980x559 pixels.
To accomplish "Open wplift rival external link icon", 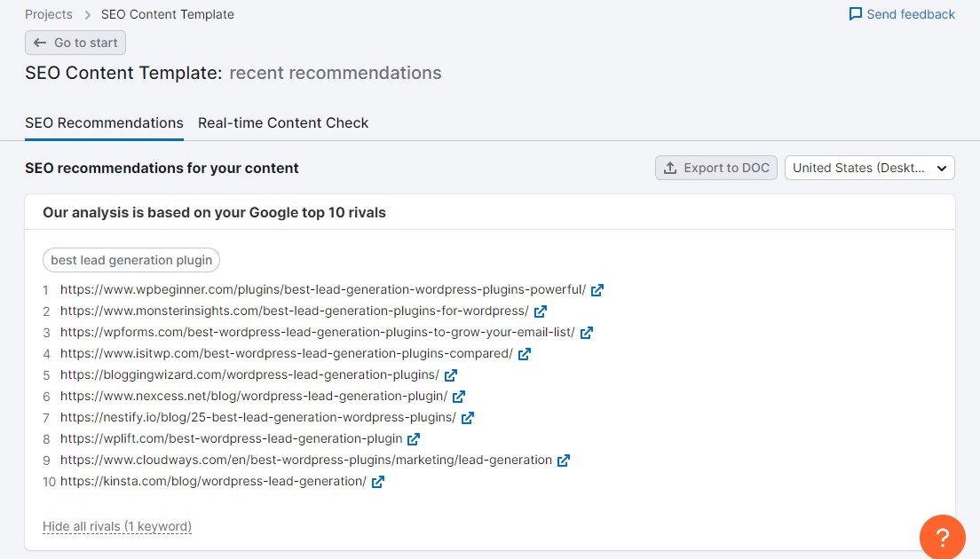I will (413, 439).
